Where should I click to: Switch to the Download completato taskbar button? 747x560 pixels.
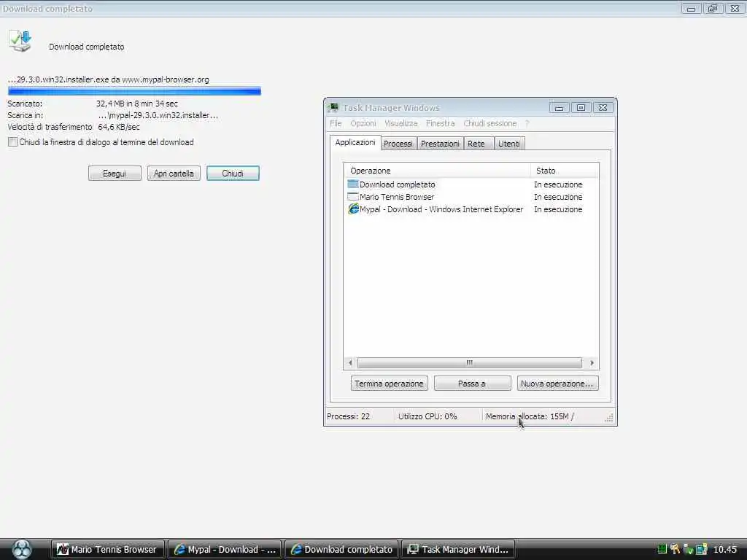coord(341,550)
